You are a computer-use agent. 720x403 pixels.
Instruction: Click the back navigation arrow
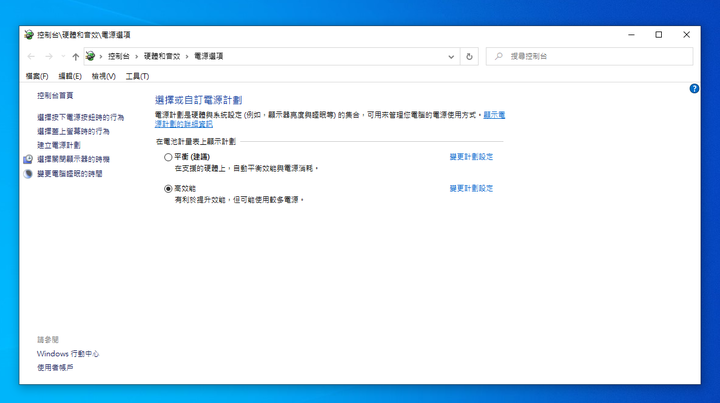(31, 56)
